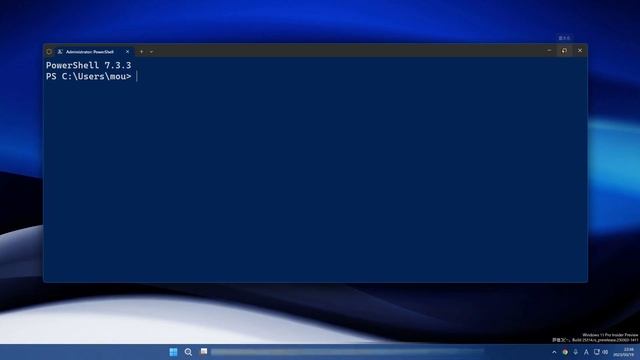Open the Terminal app icon on taskbar

204,352
